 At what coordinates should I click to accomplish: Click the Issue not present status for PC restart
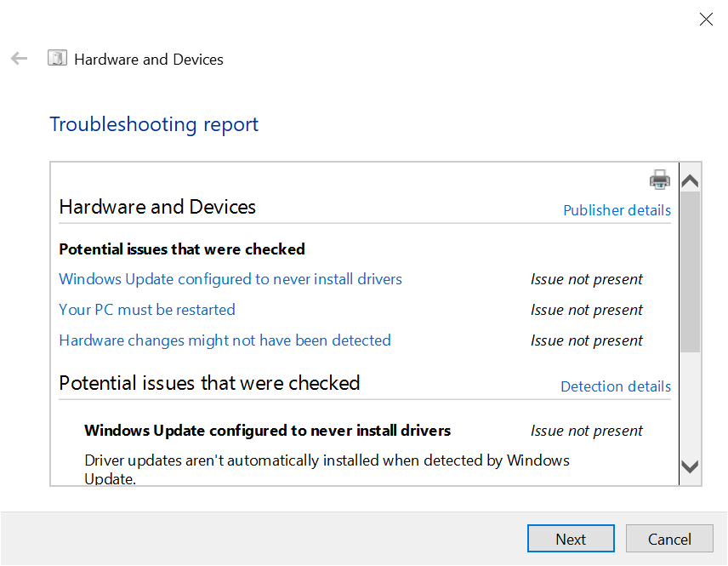coord(587,310)
